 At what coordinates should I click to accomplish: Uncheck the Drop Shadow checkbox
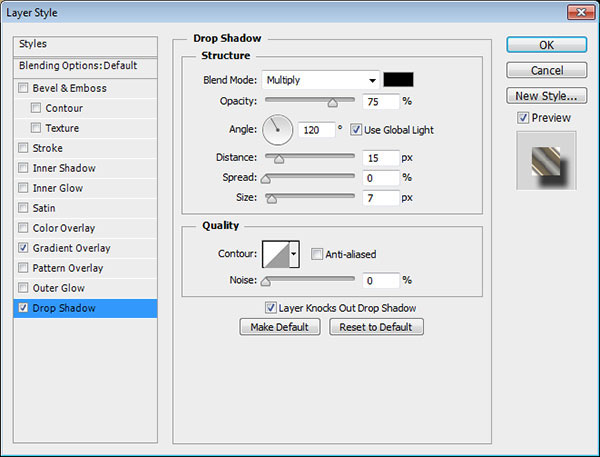(x=23, y=308)
